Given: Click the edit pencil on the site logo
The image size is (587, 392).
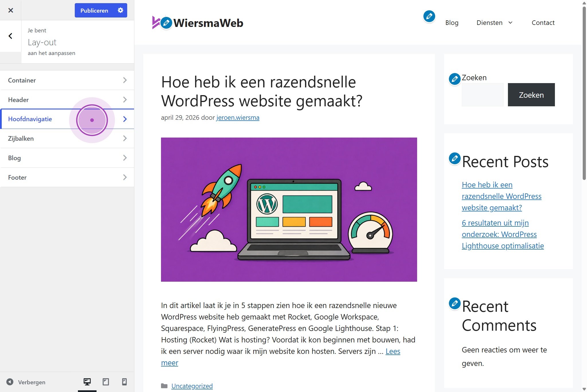Looking at the screenshot, I should point(166,23).
